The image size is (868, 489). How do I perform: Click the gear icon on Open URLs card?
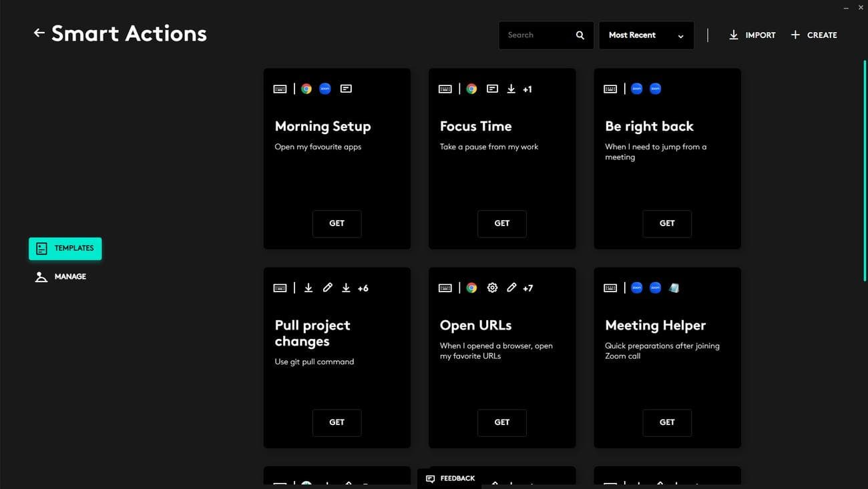(492, 288)
